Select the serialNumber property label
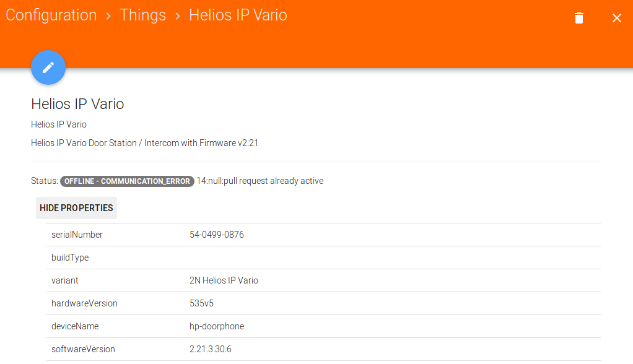Image resolution: width=633 pixels, height=364 pixels. 77,235
